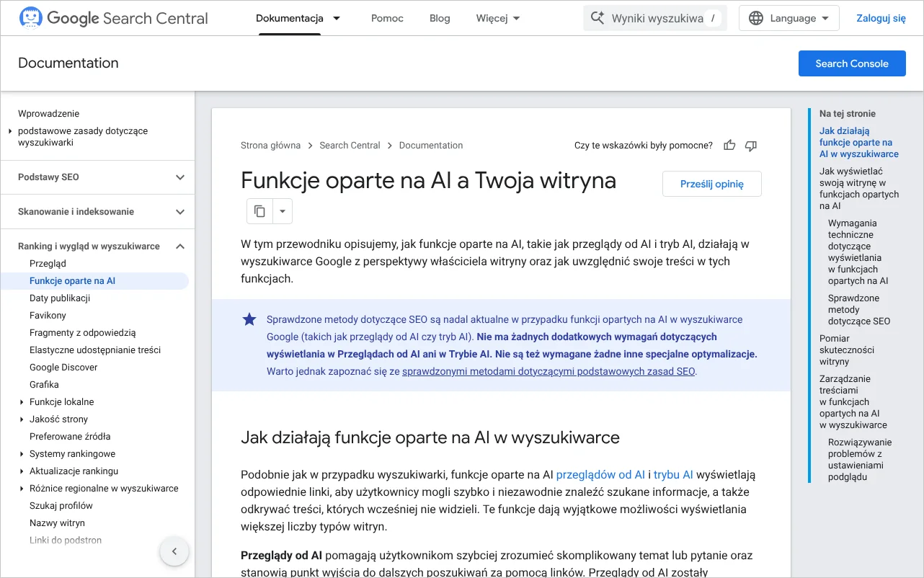Expand Jakość strony tree item
The image size is (924, 578).
point(22,419)
